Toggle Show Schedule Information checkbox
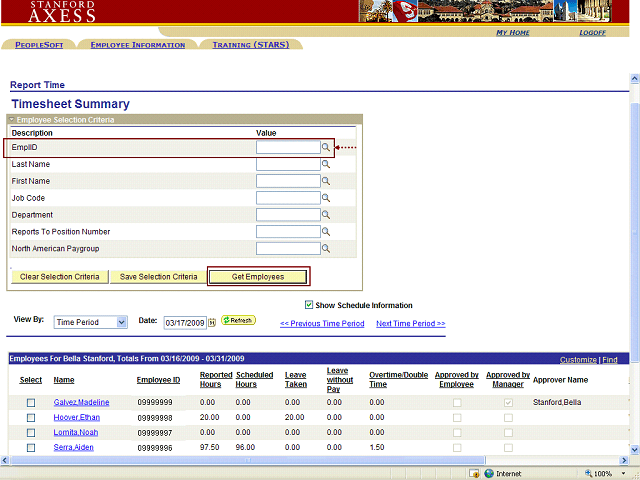640x480 pixels. [309, 305]
